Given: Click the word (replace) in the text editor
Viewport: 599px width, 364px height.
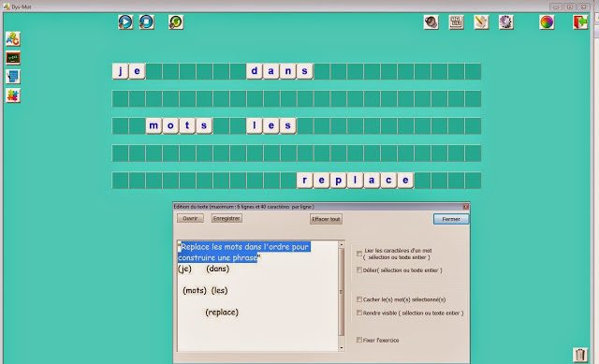Looking at the screenshot, I should pyautogui.click(x=222, y=313).
